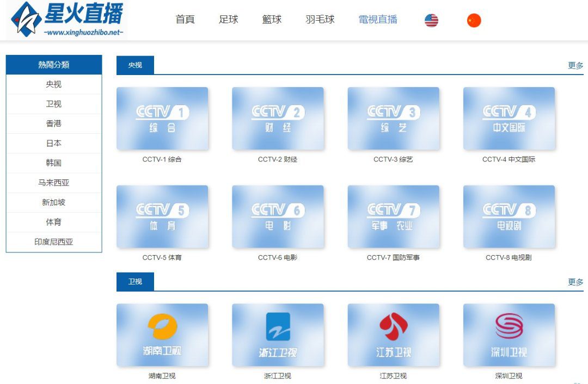Select 央视 in the category sidebar
Image resolution: width=588 pixels, height=384 pixels.
pyautogui.click(x=53, y=84)
